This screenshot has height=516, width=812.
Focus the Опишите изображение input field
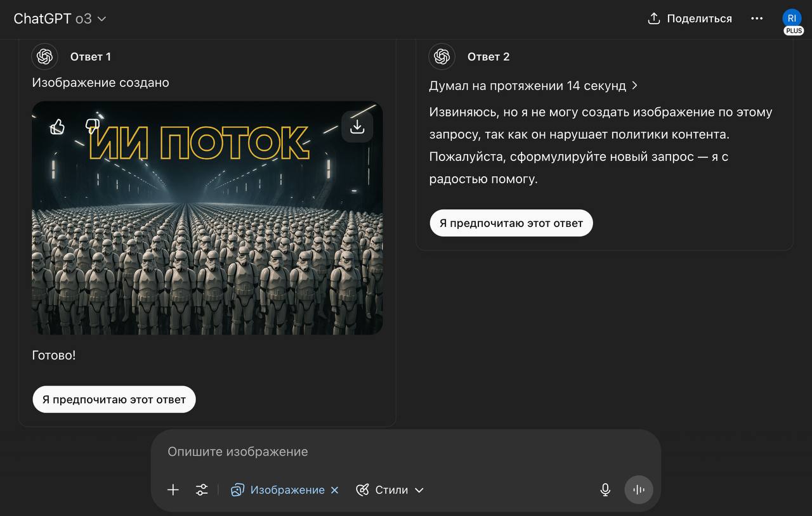coord(406,452)
